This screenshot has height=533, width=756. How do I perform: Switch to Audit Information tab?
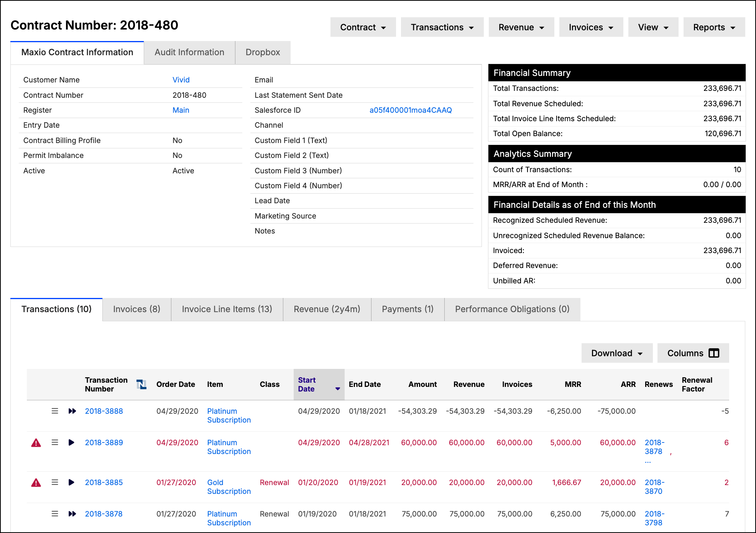(189, 53)
